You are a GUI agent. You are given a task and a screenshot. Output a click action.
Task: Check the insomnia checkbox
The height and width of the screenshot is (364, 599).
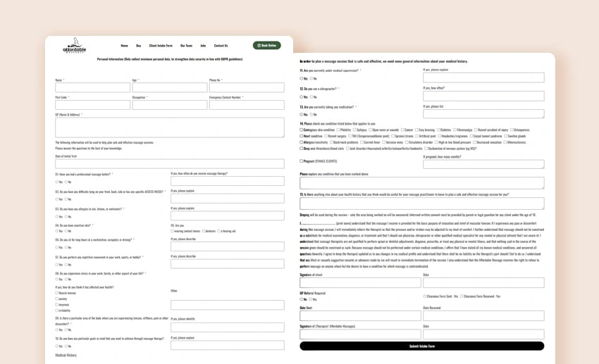(x=57, y=304)
